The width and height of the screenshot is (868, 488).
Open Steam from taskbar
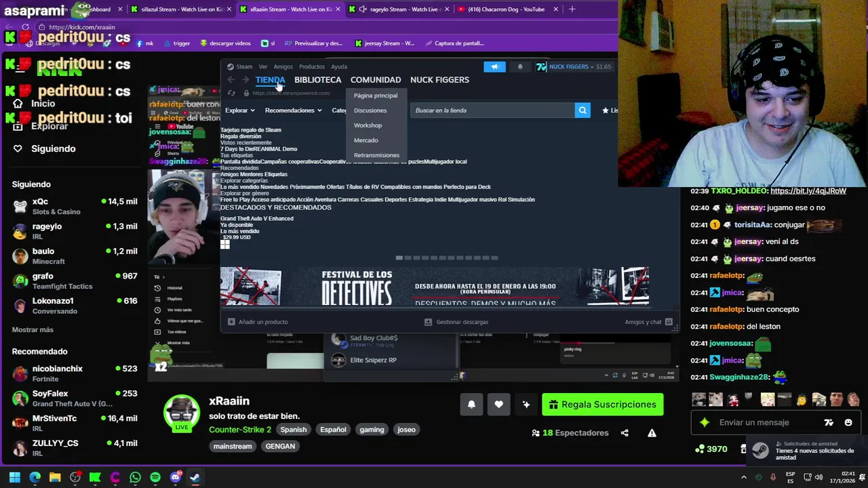point(195,477)
